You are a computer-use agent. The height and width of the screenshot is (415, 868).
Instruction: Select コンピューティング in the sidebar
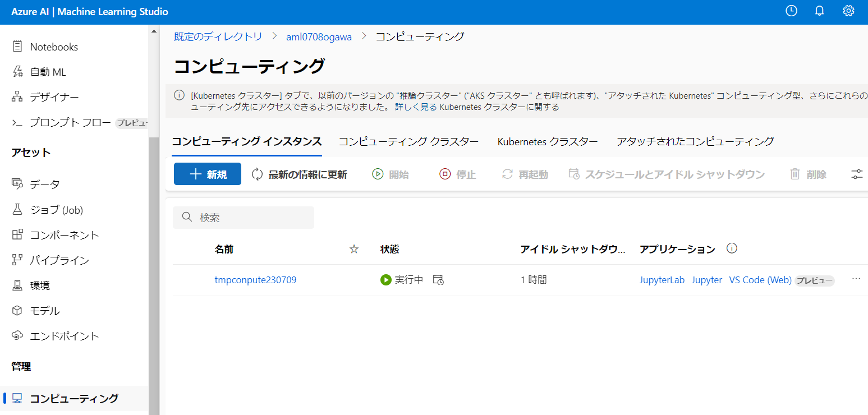click(74, 398)
